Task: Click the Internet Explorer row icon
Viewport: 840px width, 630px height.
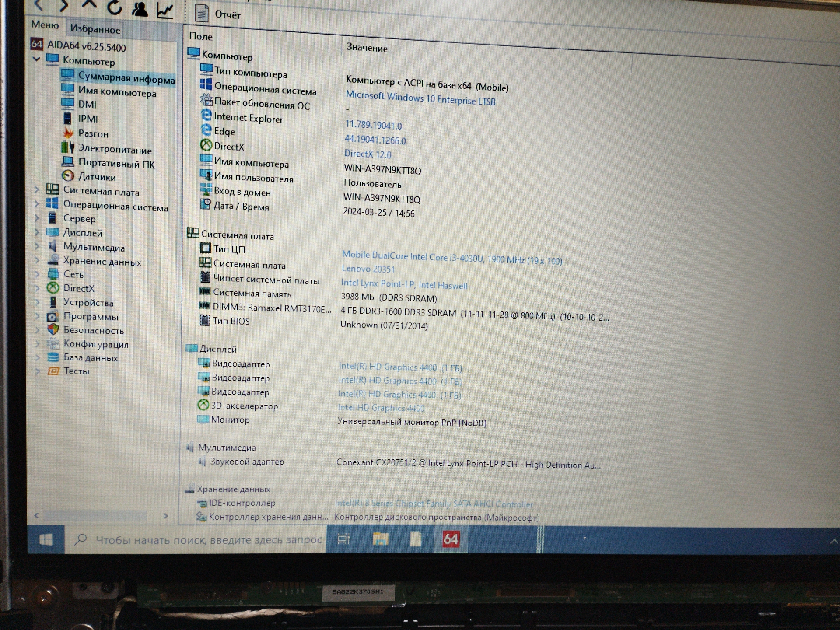Action: coord(206,115)
